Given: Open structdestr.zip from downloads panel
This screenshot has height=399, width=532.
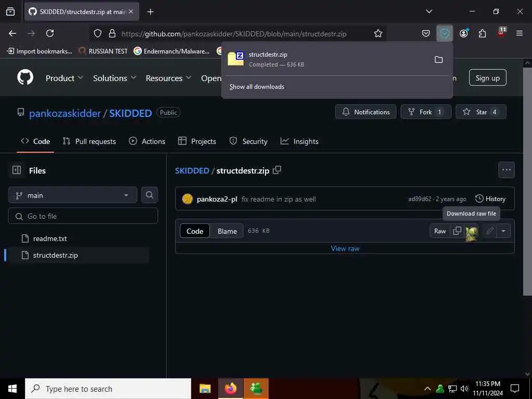Looking at the screenshot, I should (x=326, y=59).
